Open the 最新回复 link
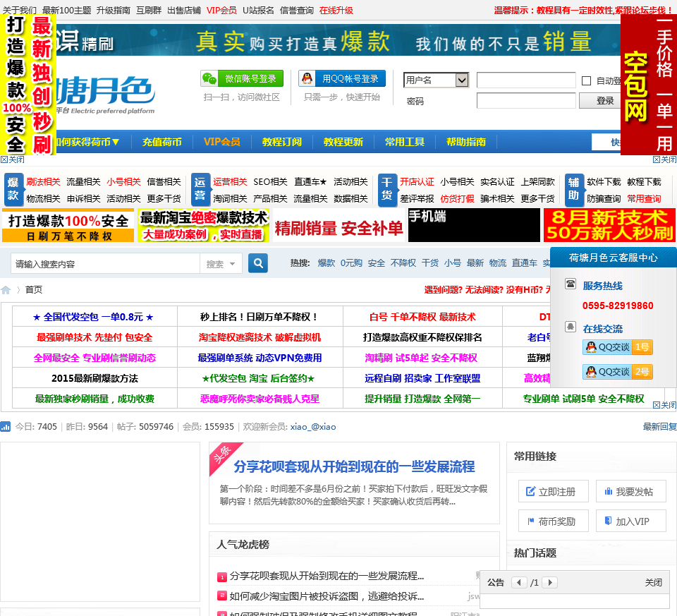 [659, 427]
